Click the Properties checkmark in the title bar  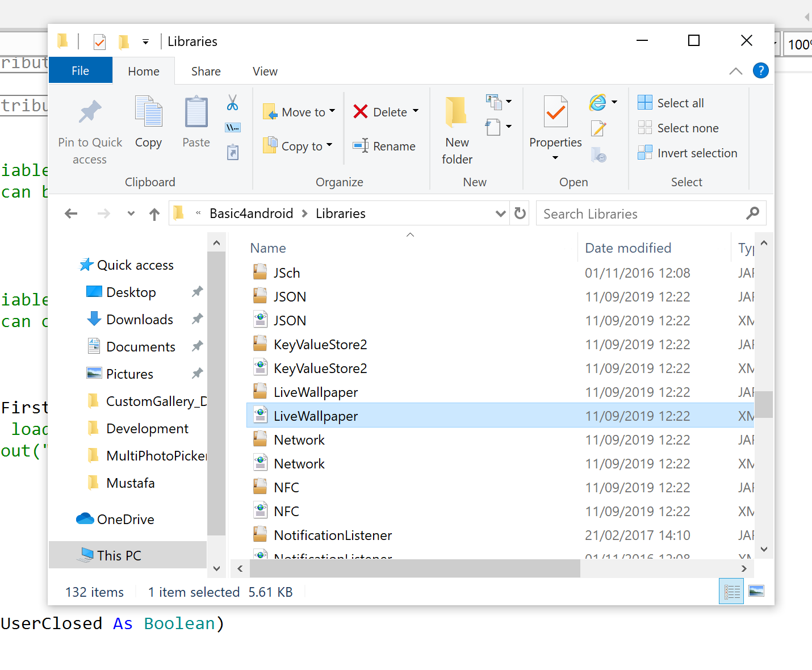click(x=99, y=41)
